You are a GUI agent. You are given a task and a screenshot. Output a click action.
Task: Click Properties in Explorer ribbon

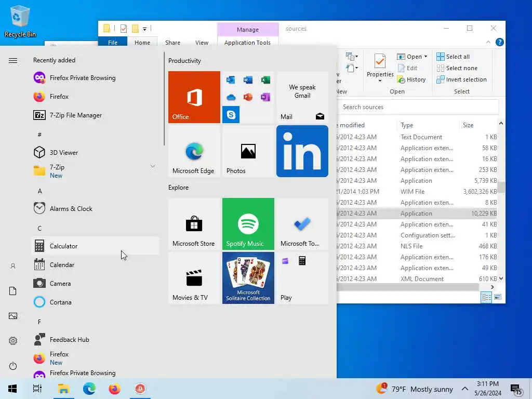pos(380,68)
